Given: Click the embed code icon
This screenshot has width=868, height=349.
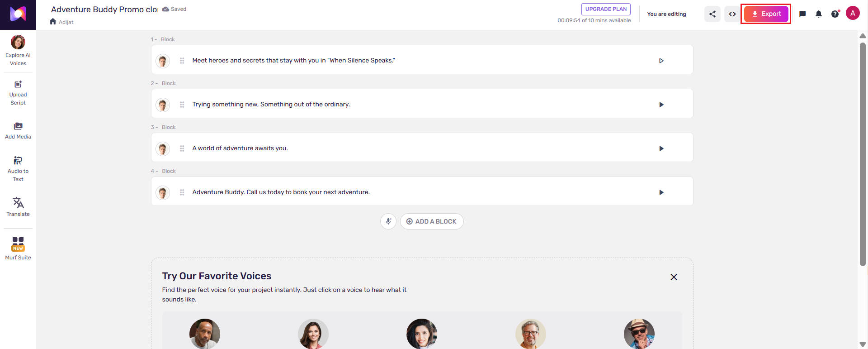Looking at the screenshot, I should point(732,14).
